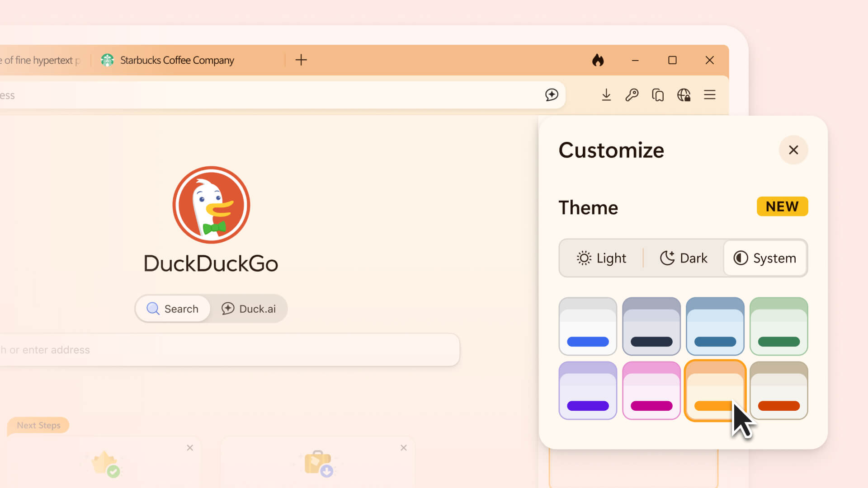Viewport: 868px width, 488px height.
Task: Select the green theme color swatch
Action: [x=778, y=326]
